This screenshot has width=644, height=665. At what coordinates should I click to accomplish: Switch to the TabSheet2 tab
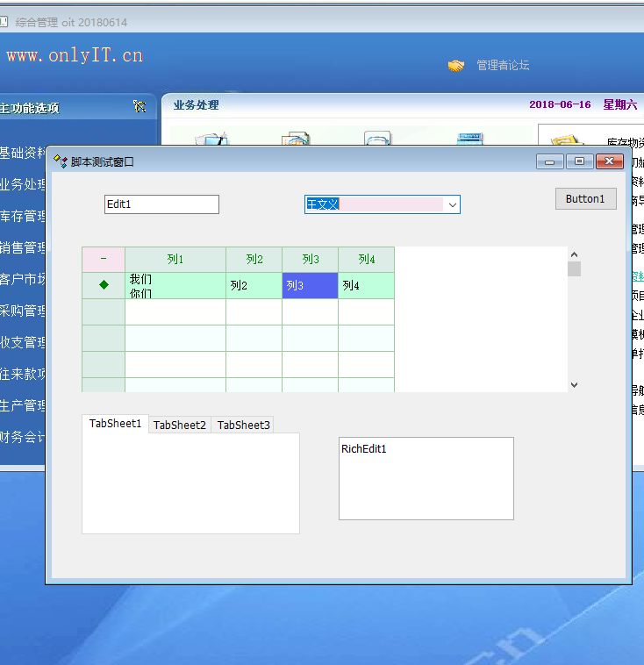tap(180, 425)
